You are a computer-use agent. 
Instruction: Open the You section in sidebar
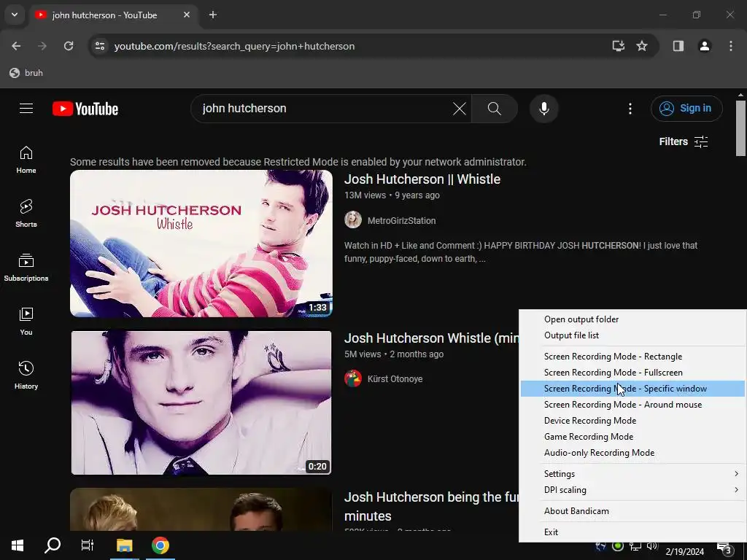pos(26,322)
